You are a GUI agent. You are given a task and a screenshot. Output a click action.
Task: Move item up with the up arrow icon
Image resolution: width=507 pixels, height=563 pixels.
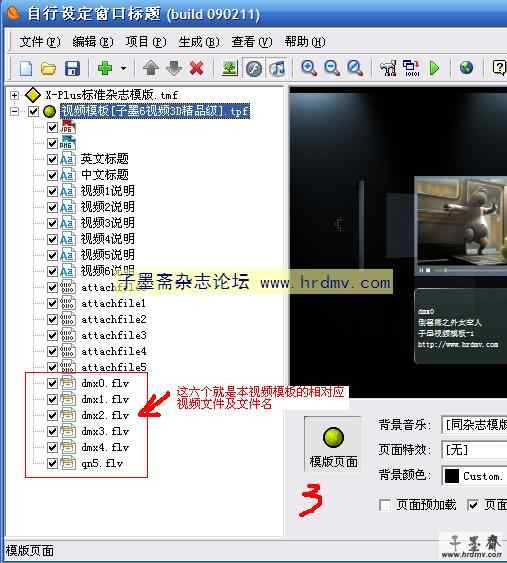[151, 68]
